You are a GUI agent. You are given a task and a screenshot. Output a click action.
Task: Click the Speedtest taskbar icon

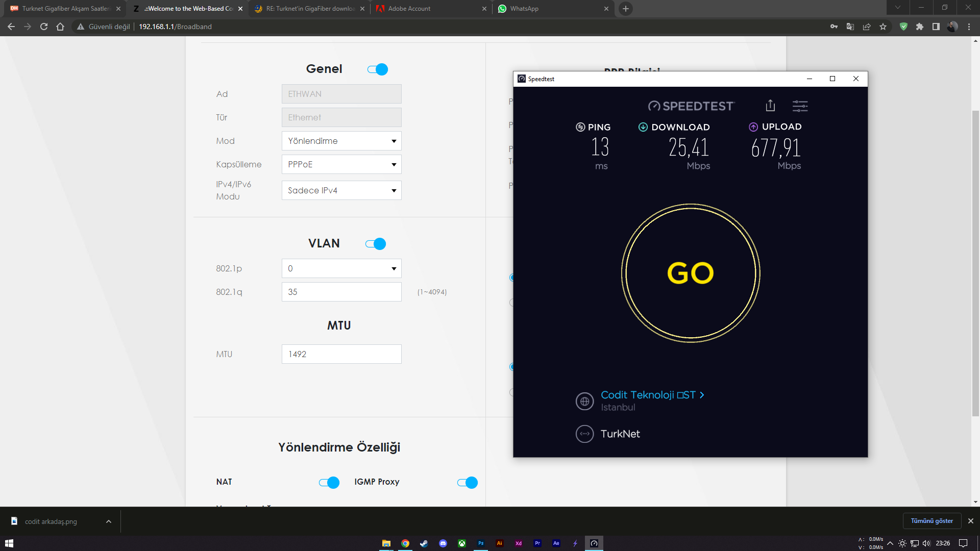pyautogui.click(x=594, y=543)
